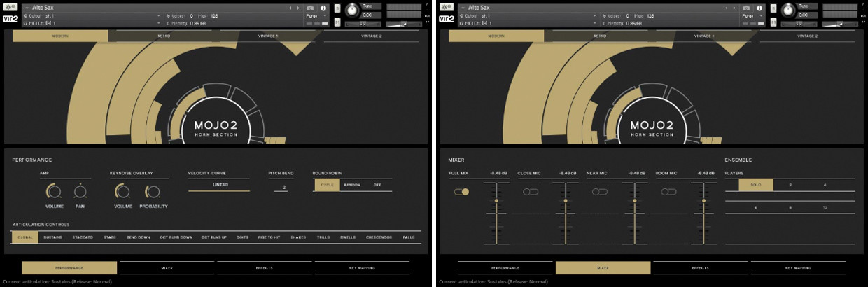868x287 pixels.
Task: Set Ensemble players to 4
Action: 825,185
